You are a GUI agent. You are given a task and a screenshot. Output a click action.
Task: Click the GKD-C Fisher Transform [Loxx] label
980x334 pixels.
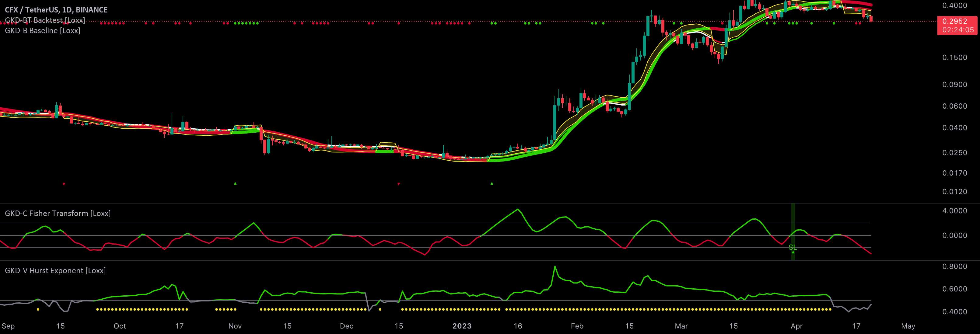(58, 214)
